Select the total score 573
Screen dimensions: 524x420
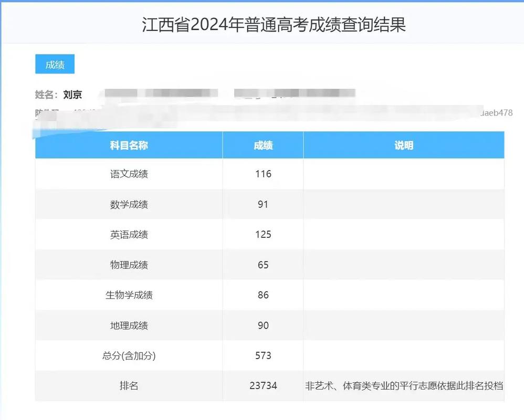[263, 355]
